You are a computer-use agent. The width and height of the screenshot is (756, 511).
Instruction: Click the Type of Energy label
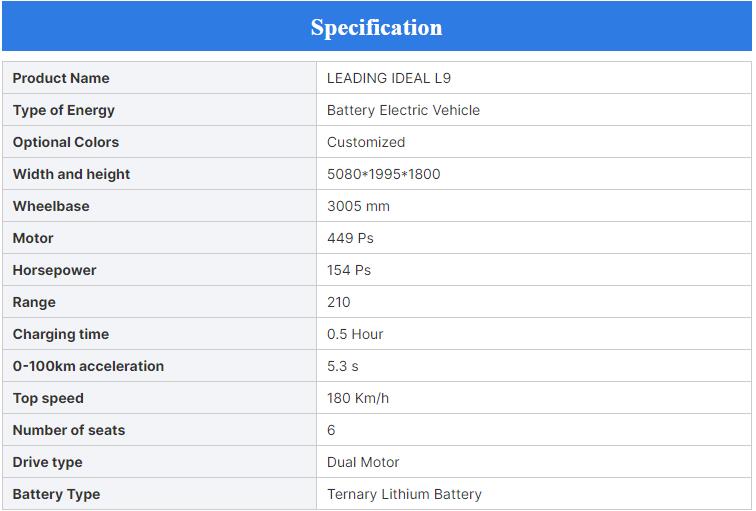coord(64,110)
